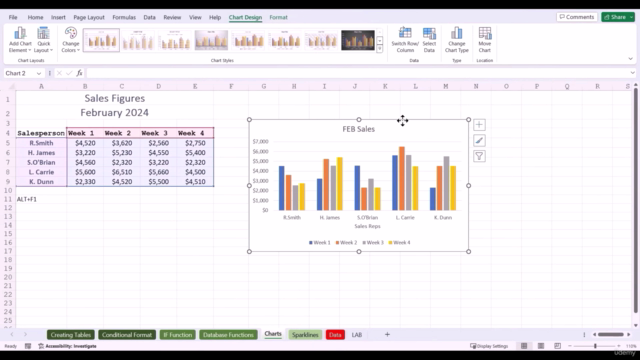Apply the fourth chart style with gray background
This screenshot has width=640, height=360.
click(x=211, y=40)
